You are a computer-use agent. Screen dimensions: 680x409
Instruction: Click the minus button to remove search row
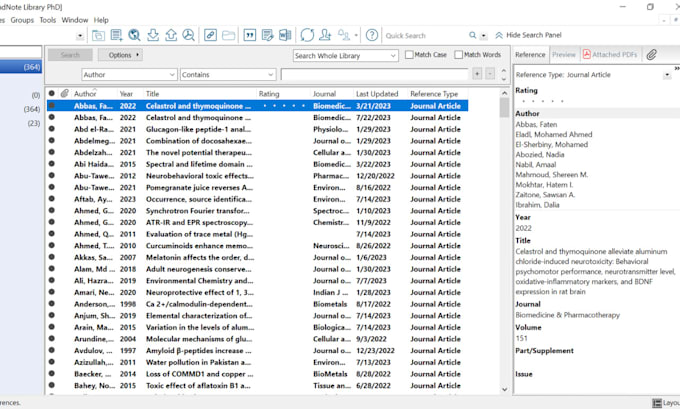[490, 74]
